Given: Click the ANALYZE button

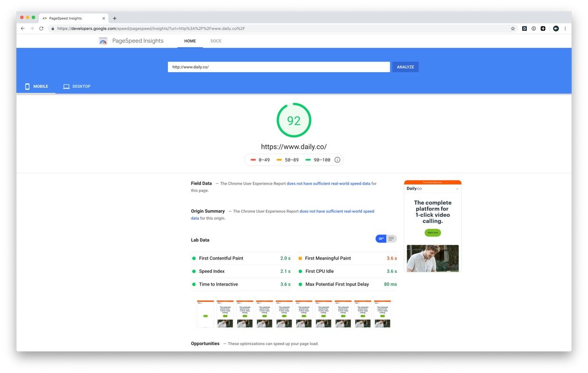Looking at the screenshot, I should click(x=405, y=67).
